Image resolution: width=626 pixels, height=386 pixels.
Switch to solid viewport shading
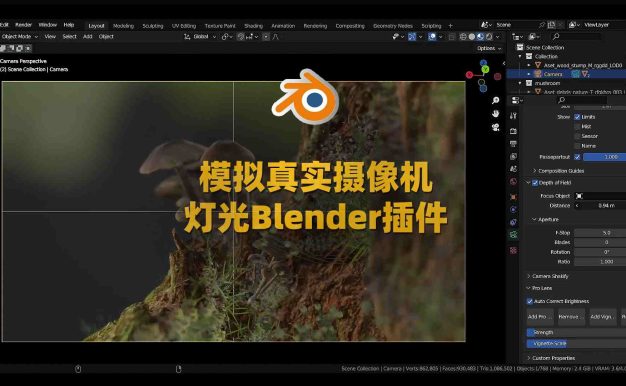tap(472, 37)
